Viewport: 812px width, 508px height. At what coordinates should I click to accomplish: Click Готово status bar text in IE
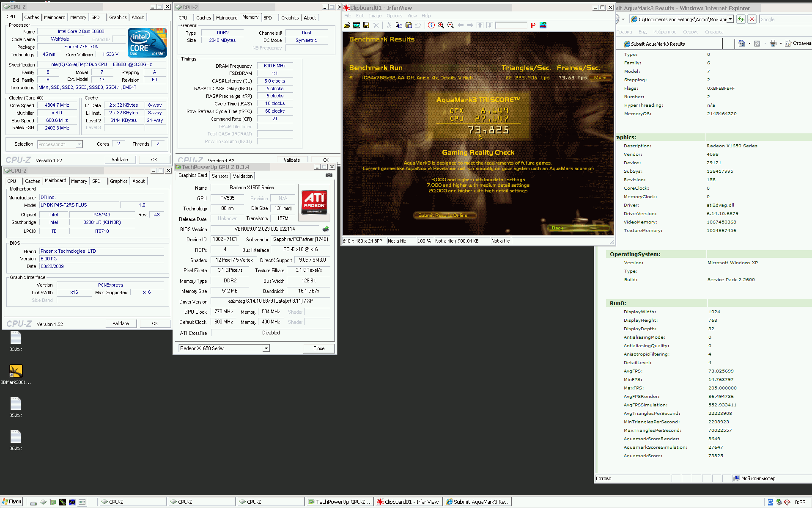(604, 478)
